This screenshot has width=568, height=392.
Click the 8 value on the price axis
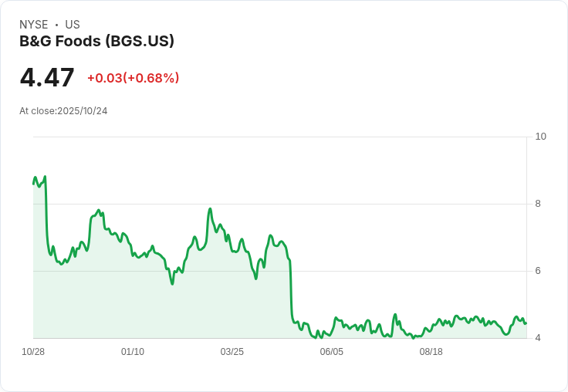coord(538,204)
